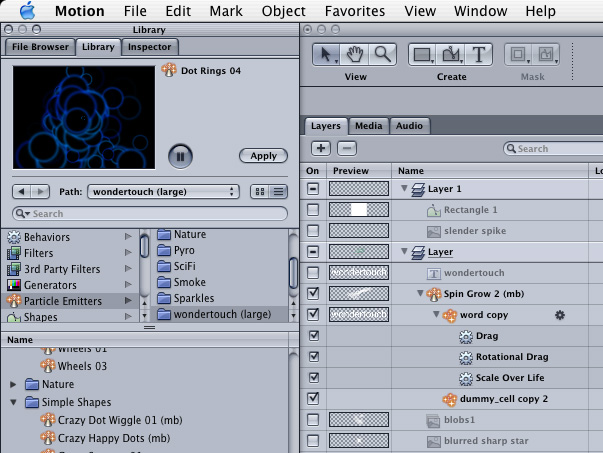Switch Library to icon grid view

tap(260, 192)
